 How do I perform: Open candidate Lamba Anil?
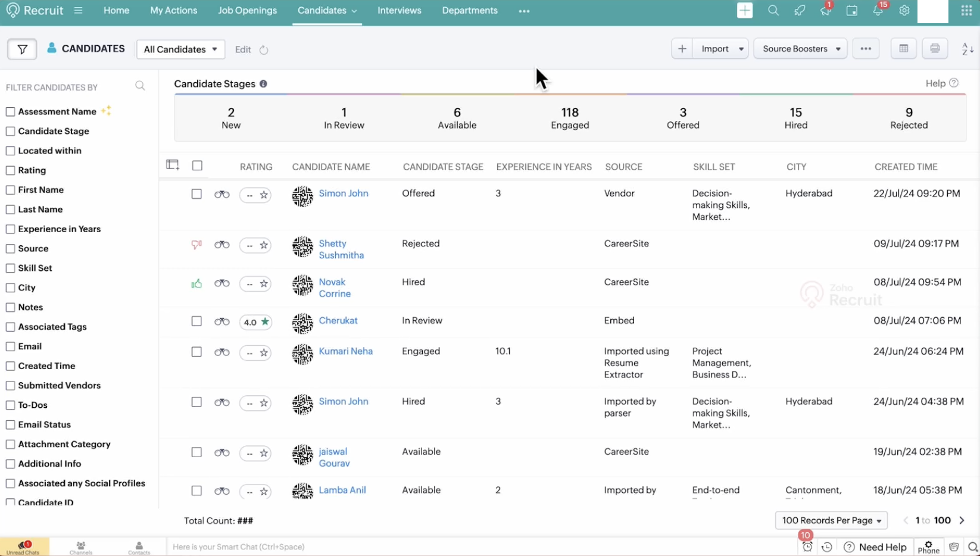pyautogui.click(x=342, y=491)
